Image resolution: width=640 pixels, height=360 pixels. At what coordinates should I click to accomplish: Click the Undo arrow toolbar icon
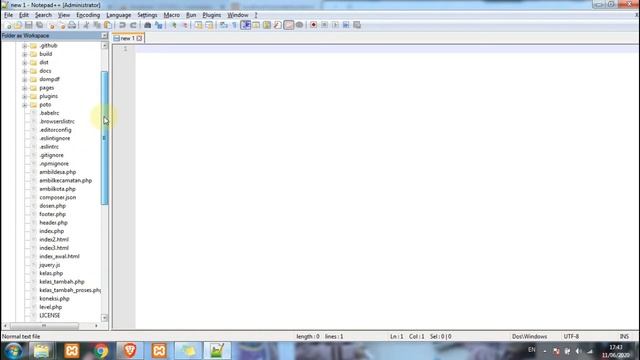[122, 25]
